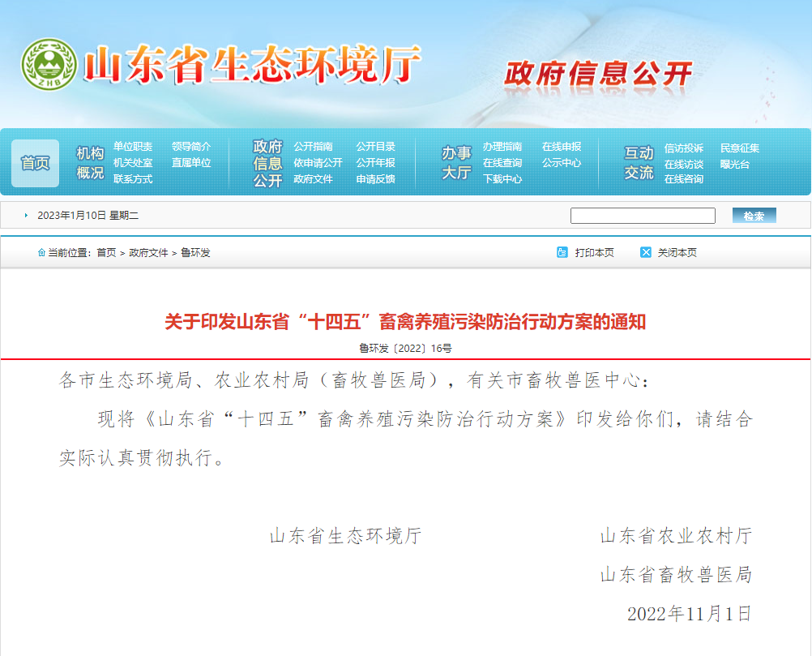Open the 互动交流 navigation section
This screenshot has width=812, height=656.
click(x=639, y=163)
